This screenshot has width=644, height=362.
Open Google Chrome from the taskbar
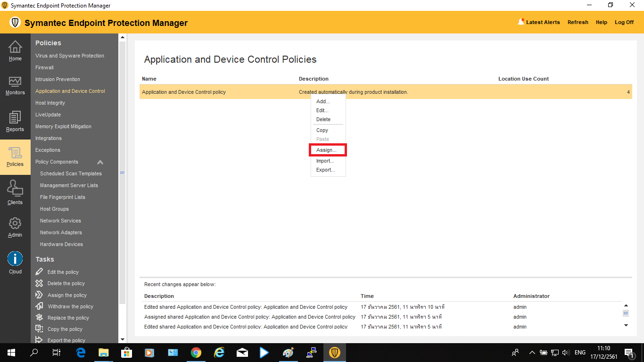[196, 353]
